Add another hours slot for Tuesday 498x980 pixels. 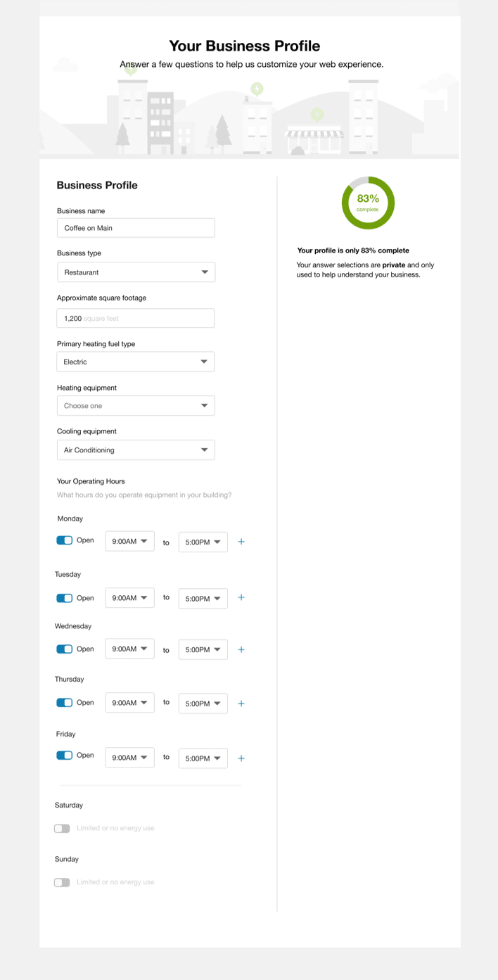click(x=241, y=598)
